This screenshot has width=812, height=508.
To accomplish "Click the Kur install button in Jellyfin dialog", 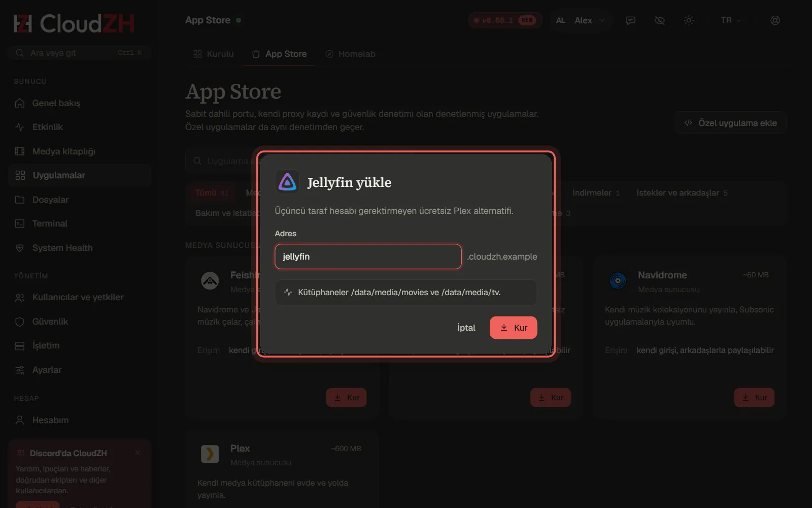I will tap(513, 328).
